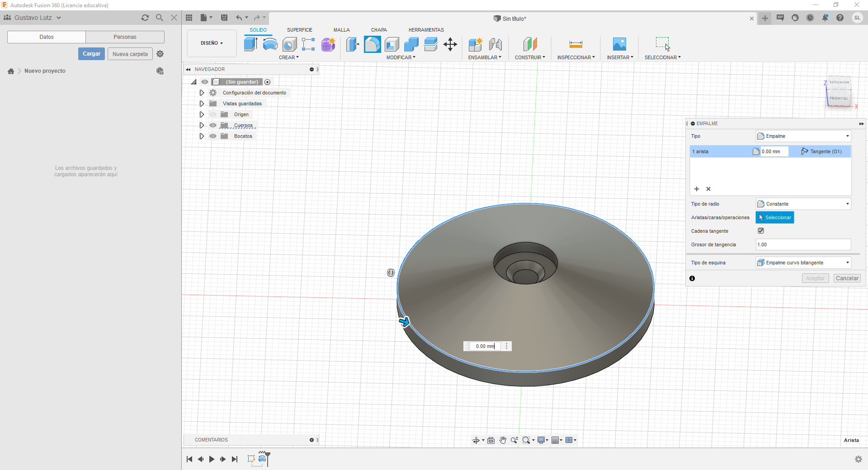Image resolution: width=868 pixels, height=470 pixels.
Task: Select the Press Pull tool icon
Action: coord(353,44)
